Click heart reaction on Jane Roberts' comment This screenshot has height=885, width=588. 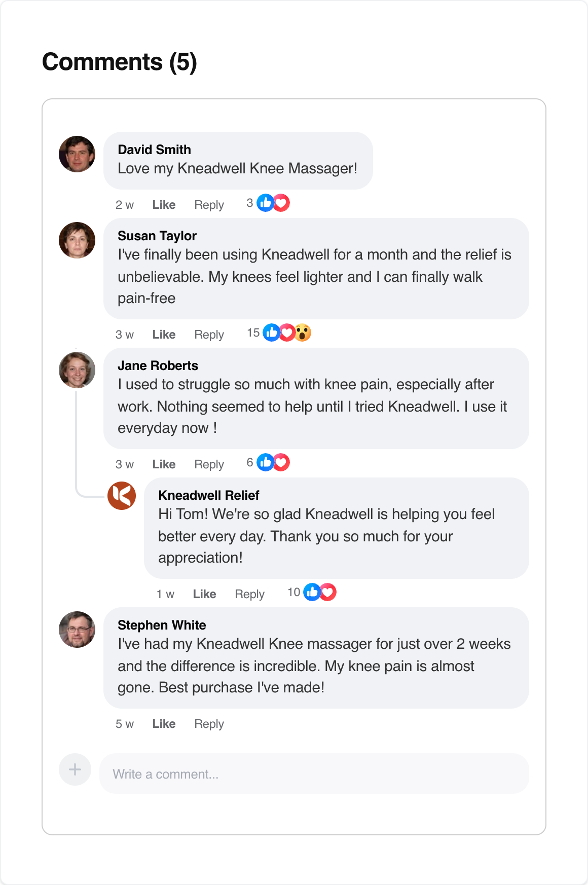click(281, 463)
